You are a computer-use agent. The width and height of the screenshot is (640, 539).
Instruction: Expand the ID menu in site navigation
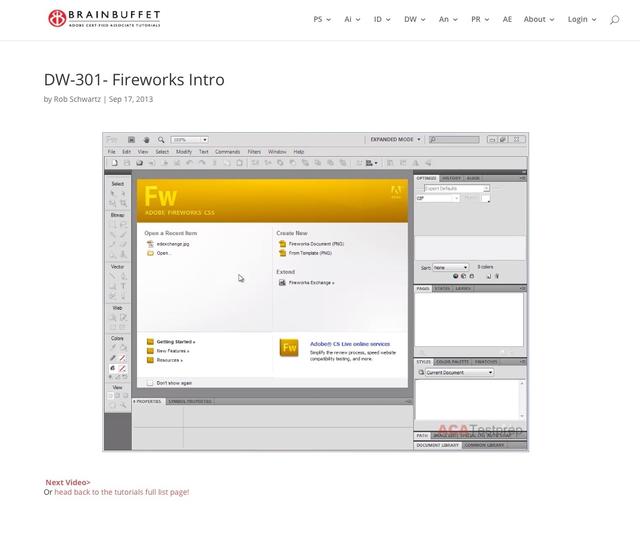point(382,19)
